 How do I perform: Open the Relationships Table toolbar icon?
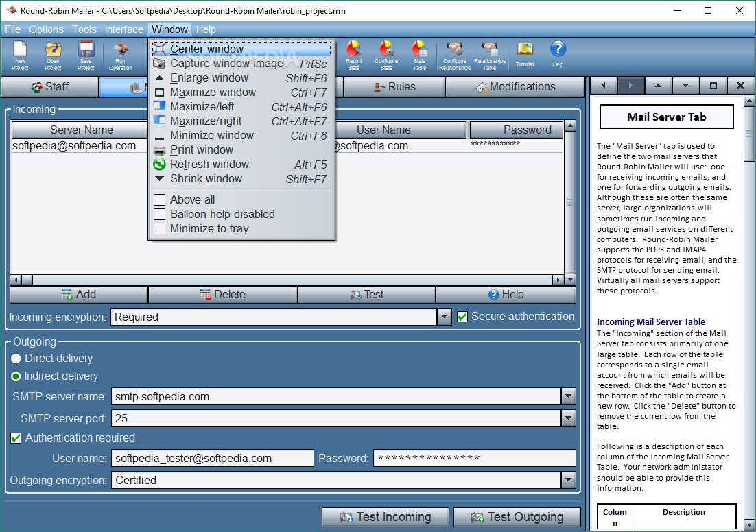tap(489, 56)
